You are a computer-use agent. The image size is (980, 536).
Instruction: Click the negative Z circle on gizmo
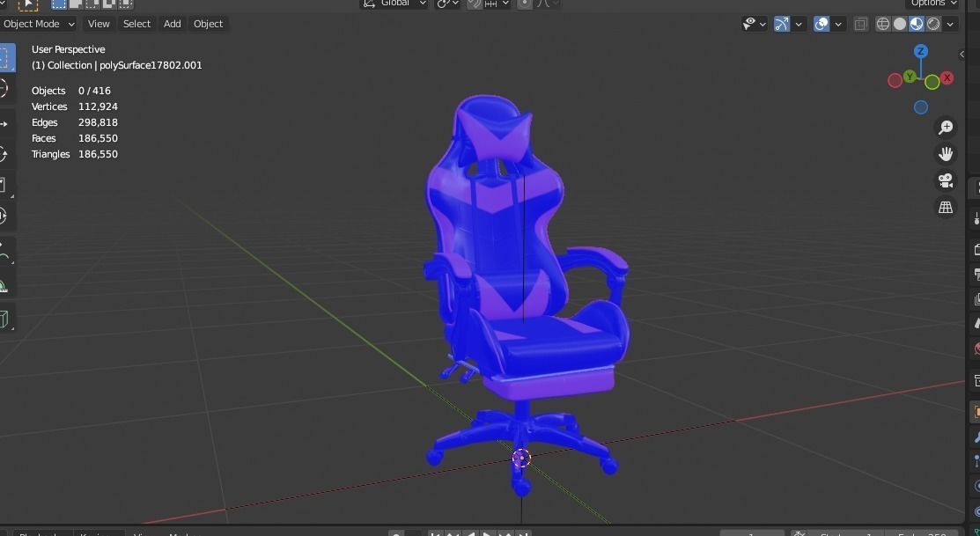click(921, 107)
